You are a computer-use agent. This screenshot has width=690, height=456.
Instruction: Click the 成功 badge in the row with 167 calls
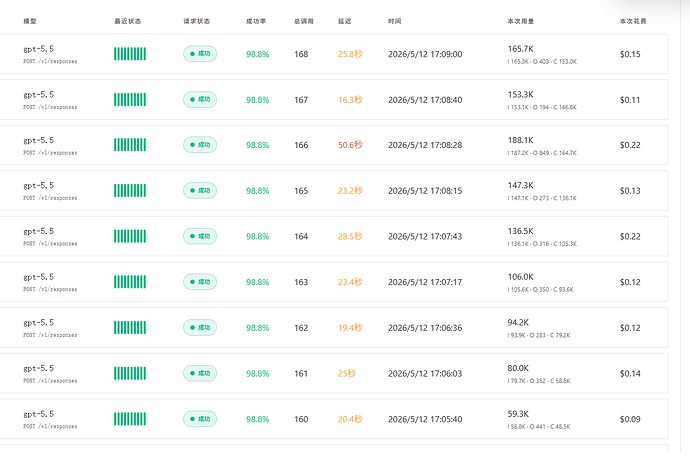coord(200,99)
